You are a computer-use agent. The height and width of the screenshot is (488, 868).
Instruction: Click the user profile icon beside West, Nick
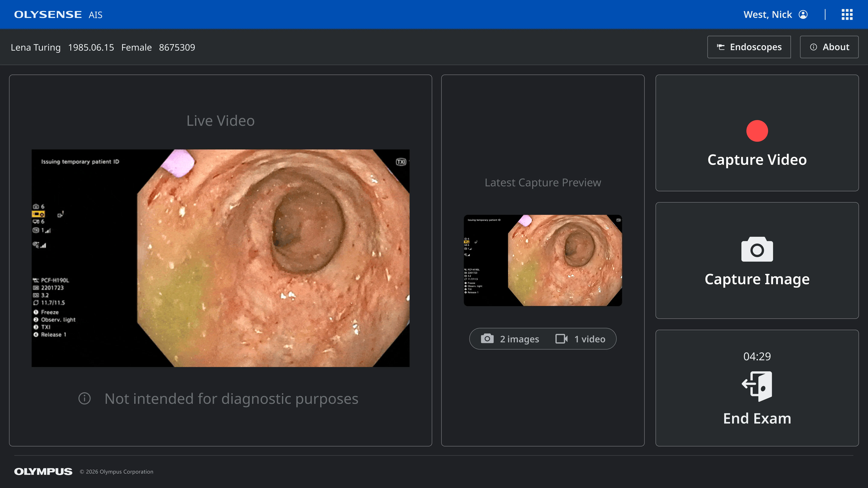coord(804,14)
